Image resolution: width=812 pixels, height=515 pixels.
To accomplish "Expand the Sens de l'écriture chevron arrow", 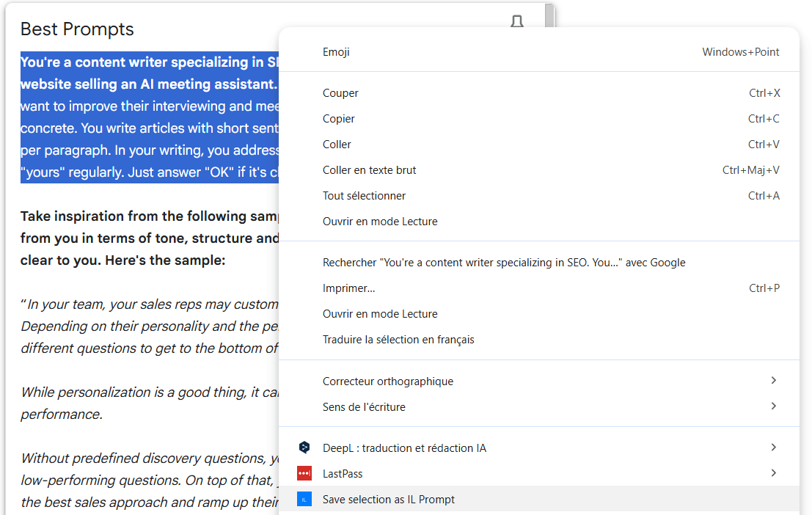I will click(x=774, y=406).
